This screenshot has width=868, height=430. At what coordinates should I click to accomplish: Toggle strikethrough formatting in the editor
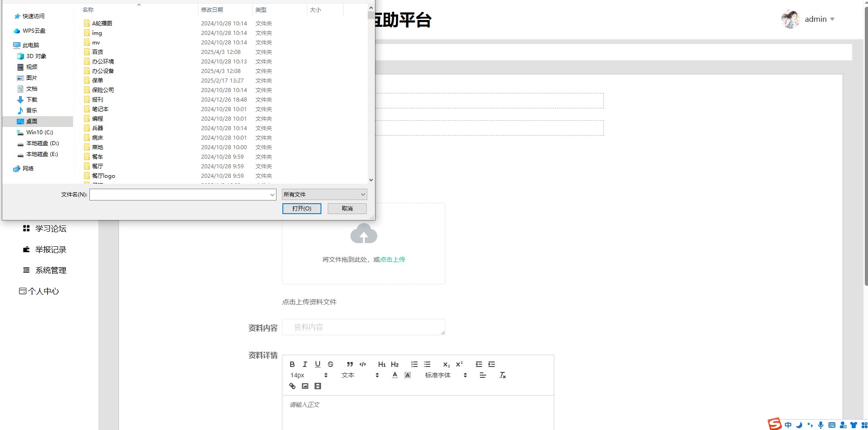tap(330, 364)
